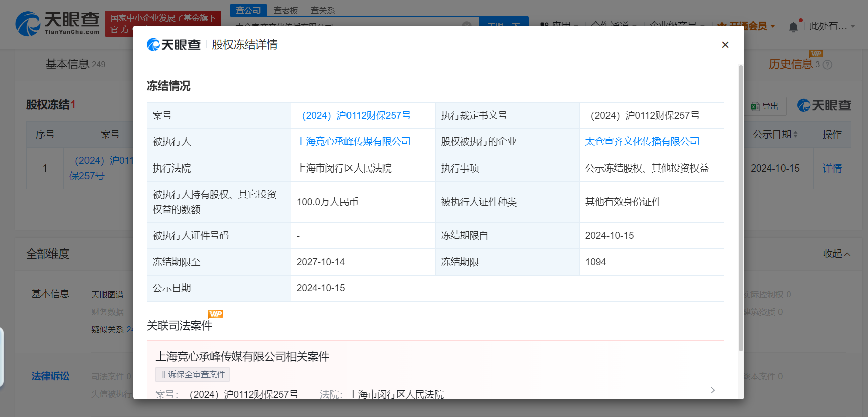Click the 冻结期限自 value 2024-10-15
Viewport: 868px width, 417px height.
(x=610, y=236)
